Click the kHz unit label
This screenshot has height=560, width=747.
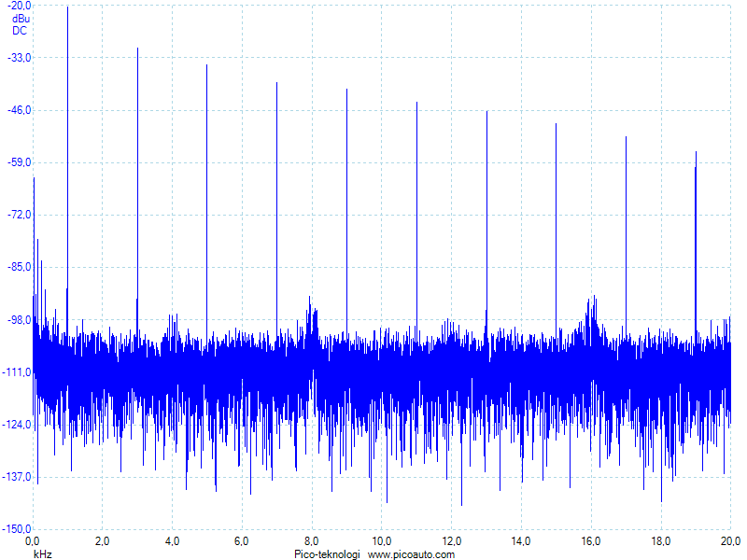point(42,554)
